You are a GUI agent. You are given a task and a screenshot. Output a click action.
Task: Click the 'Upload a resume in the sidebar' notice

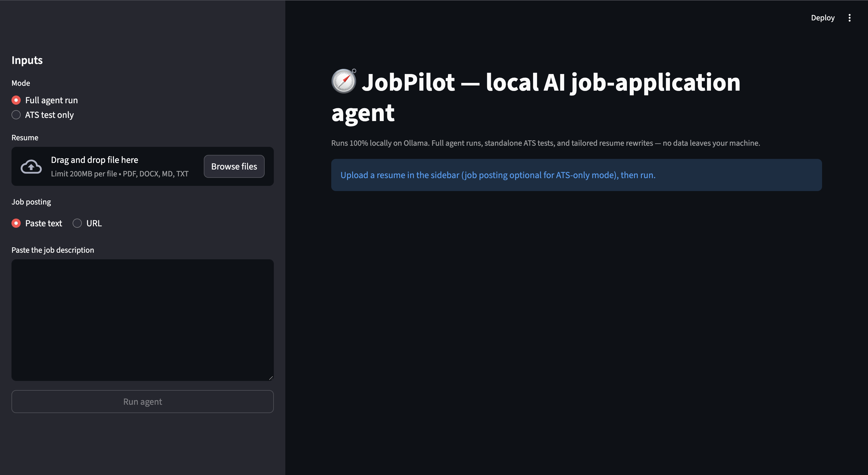[576, 175]
